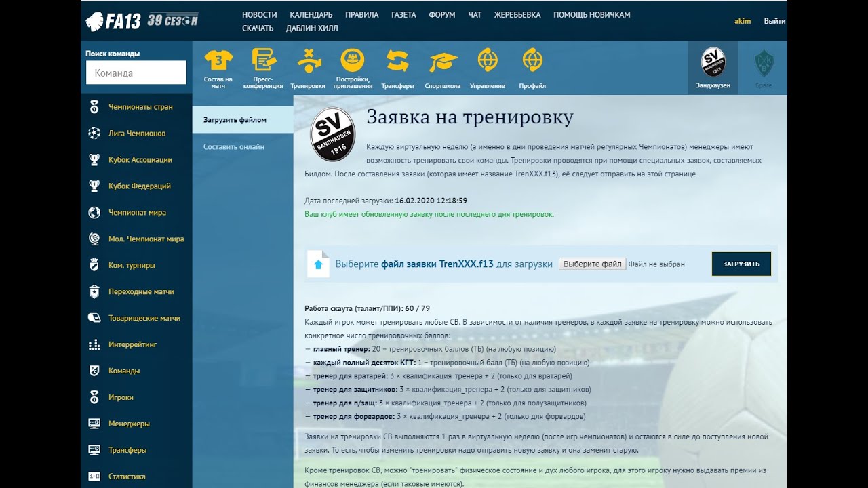Click the Выйти logout link

[x=774, y=21]
